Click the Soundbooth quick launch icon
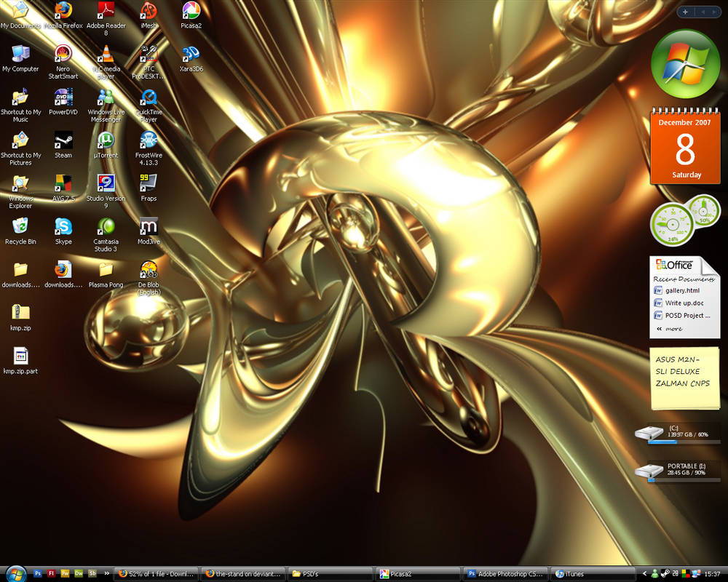This screenshot has width=728, height=582. click(x=92, y=574)
